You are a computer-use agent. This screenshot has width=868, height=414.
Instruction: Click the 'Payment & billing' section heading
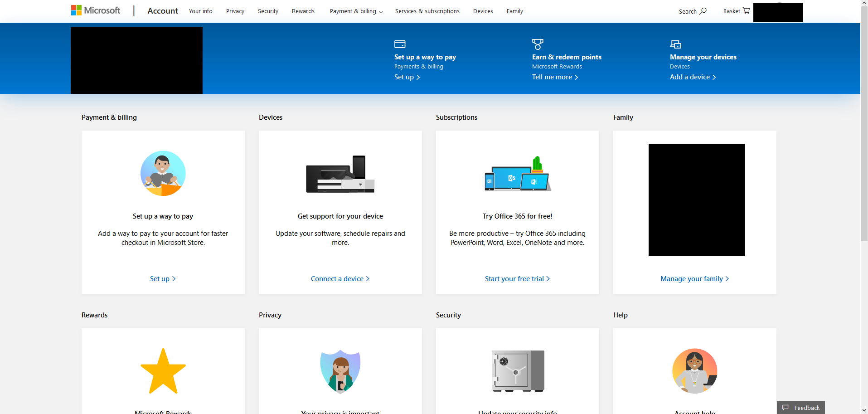[109, 117]
